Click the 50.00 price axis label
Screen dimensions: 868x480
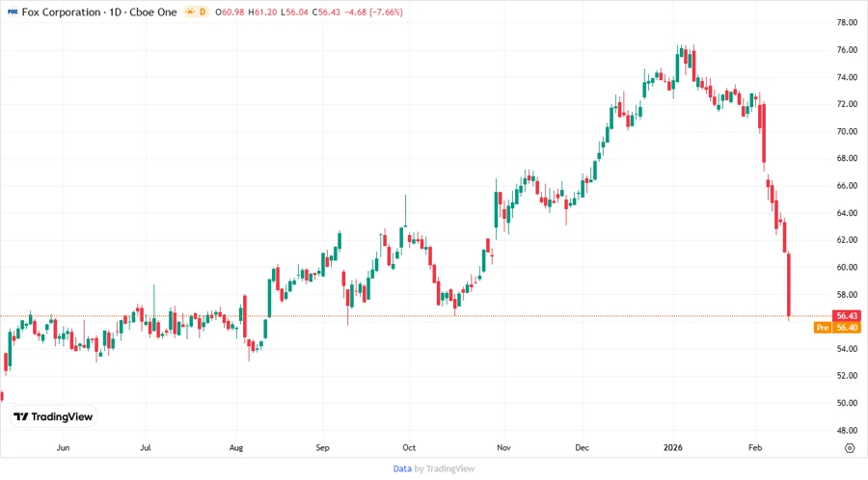[x=847, y=403]
